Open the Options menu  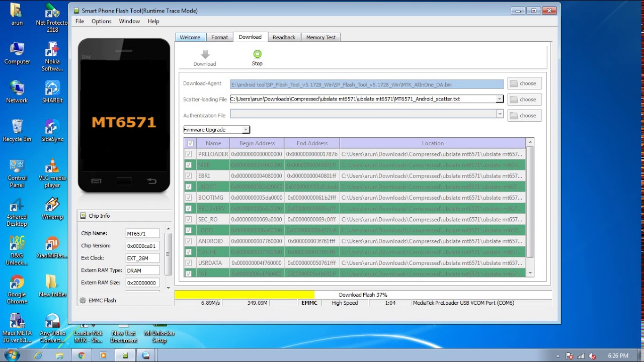pos(101,21)
